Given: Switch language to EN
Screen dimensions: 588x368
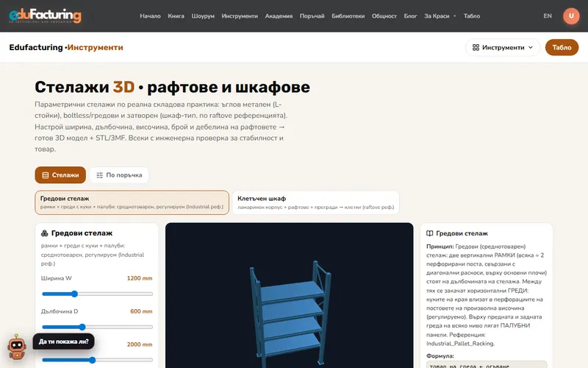Looking at the screenshot, I should [x=548, y=15].
